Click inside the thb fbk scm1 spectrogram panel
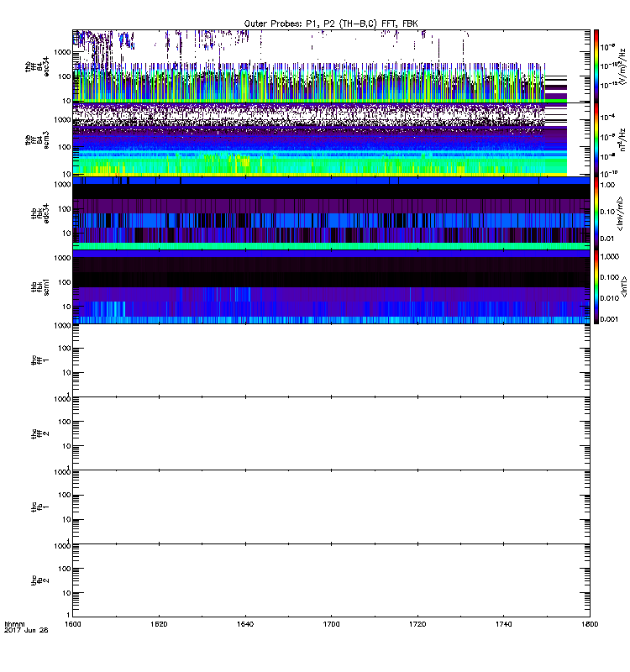 pos(331,286)
